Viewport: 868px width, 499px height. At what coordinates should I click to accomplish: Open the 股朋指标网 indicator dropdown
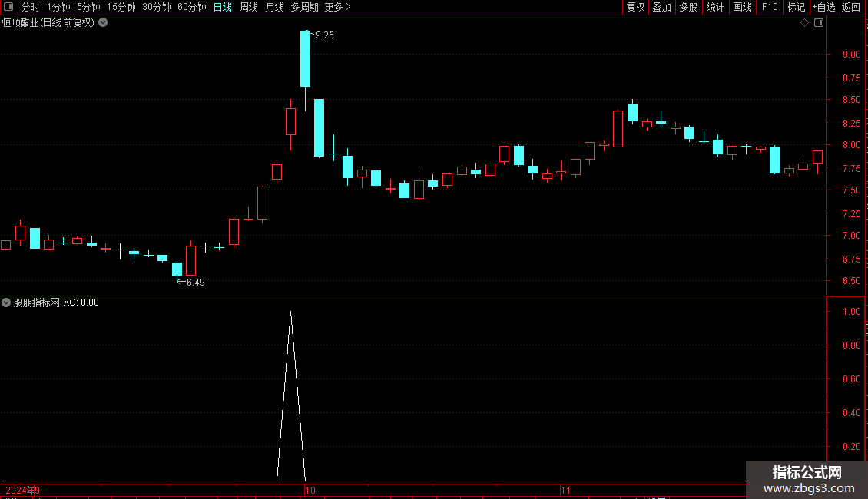click(6, 302)
